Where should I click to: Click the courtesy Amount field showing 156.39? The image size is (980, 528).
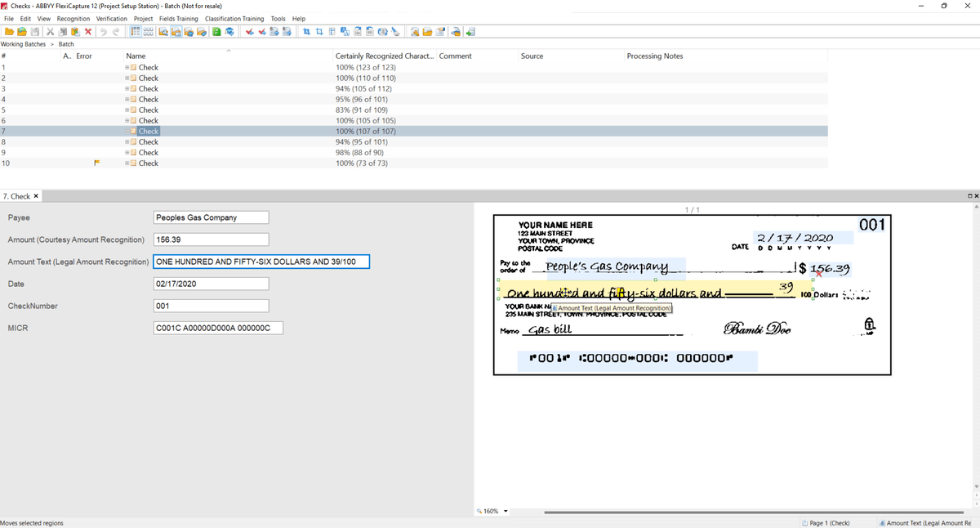pos(211,239)
